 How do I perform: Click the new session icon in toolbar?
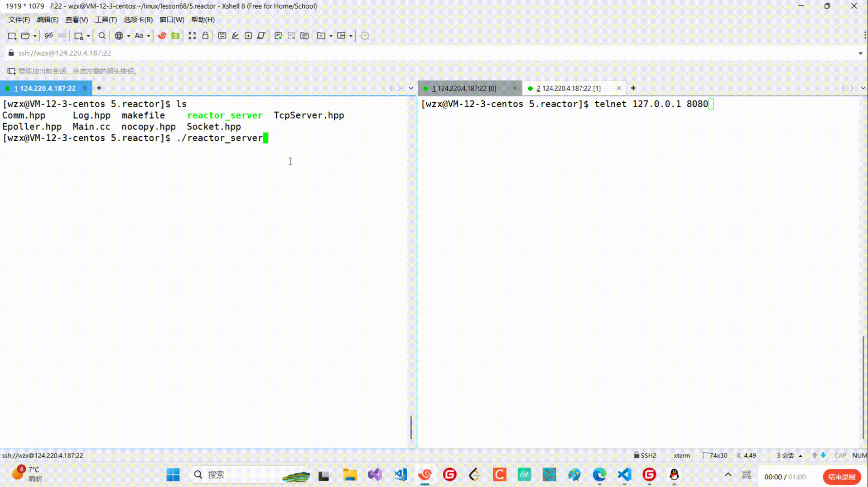tap(12, 36)
